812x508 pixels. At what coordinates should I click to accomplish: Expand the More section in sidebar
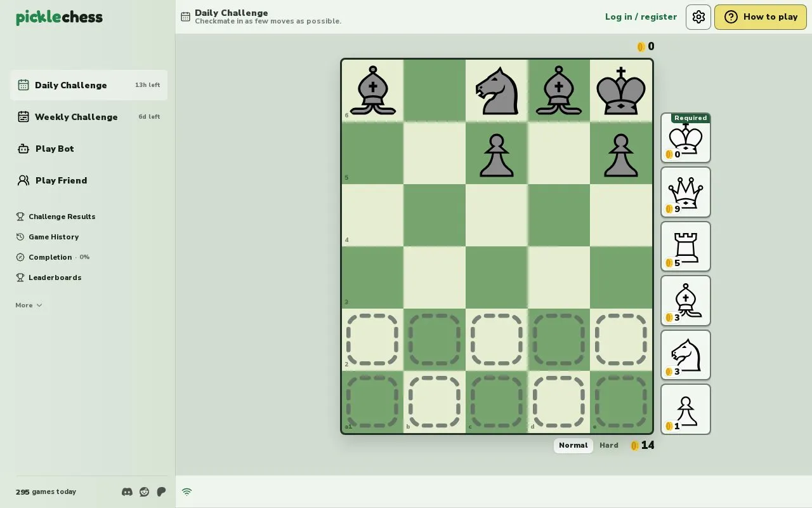29,305
